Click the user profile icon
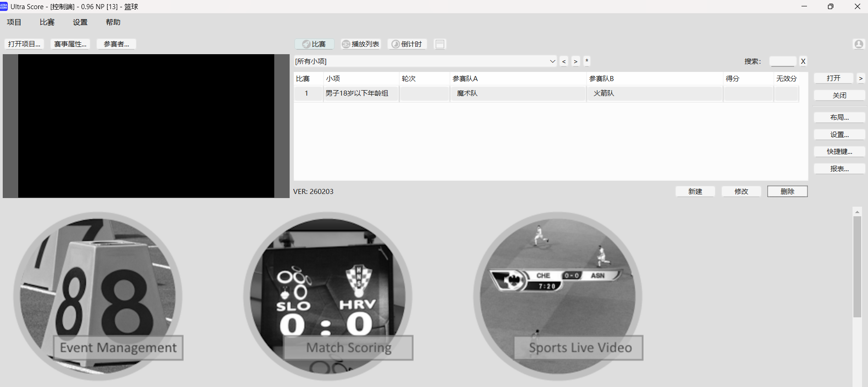868x387 pixels. coord(858,44)
